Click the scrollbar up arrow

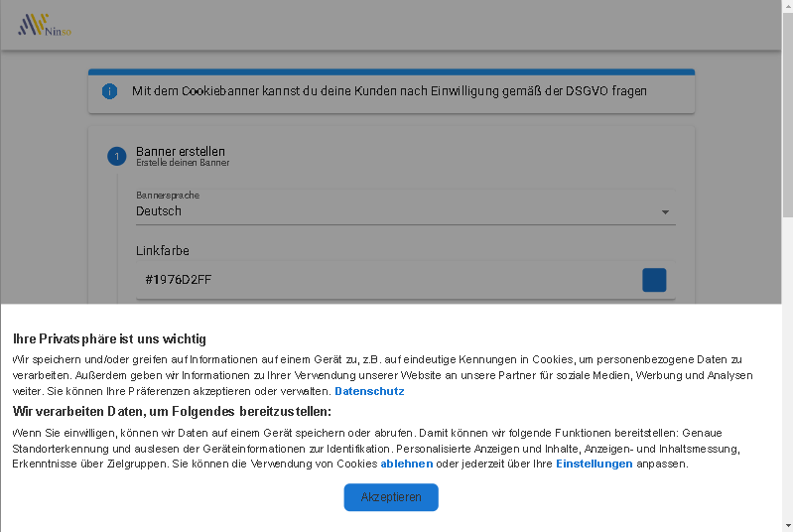coord(786,6)
